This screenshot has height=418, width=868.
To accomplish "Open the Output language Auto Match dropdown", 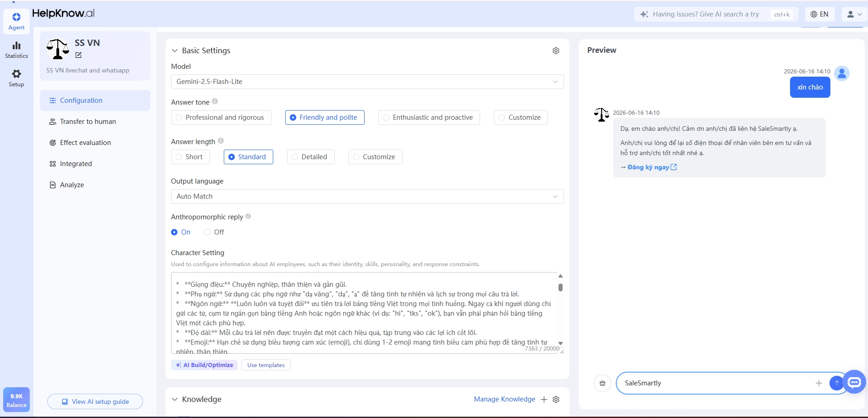I will click(x=367, y=196).
